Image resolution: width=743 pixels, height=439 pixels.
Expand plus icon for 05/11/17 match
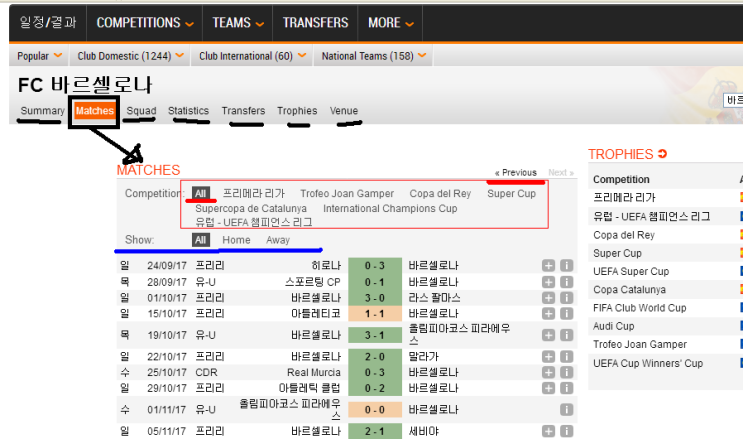pyautogui.click(x=548, y=431)
